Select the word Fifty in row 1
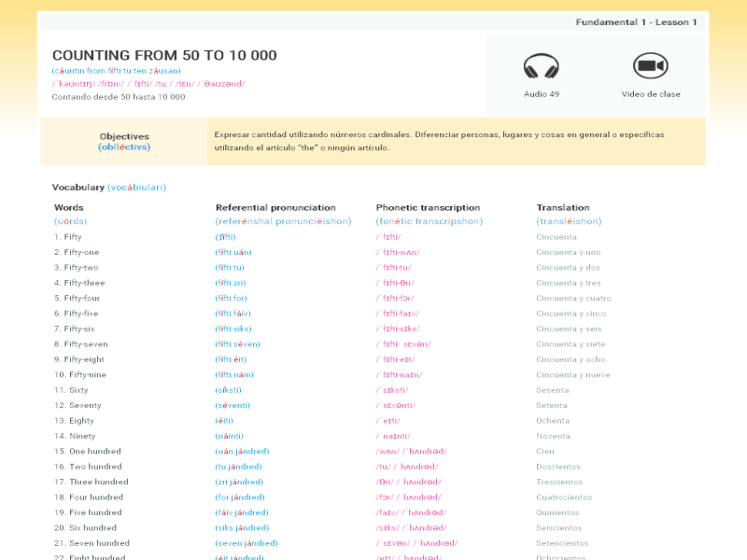Image resolution: width=747 pixels, height=560 pixels. (x=72, y=237)
